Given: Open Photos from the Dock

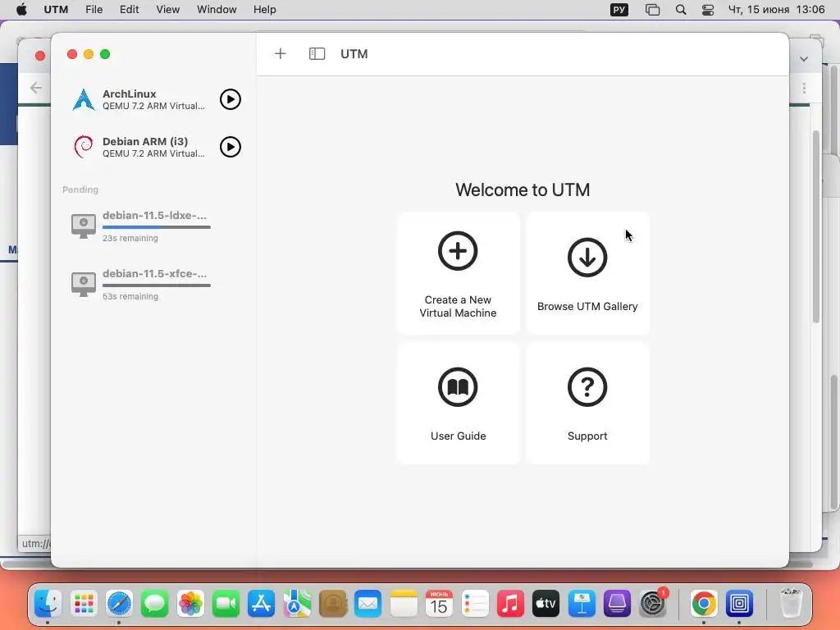Looking at the screenshot, I should coord(190,604).
